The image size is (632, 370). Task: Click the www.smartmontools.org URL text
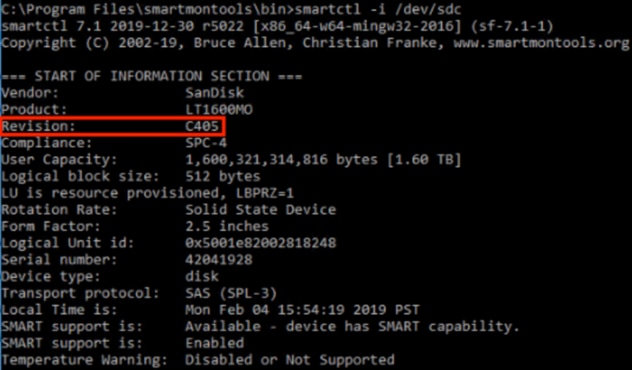(541, 43)
